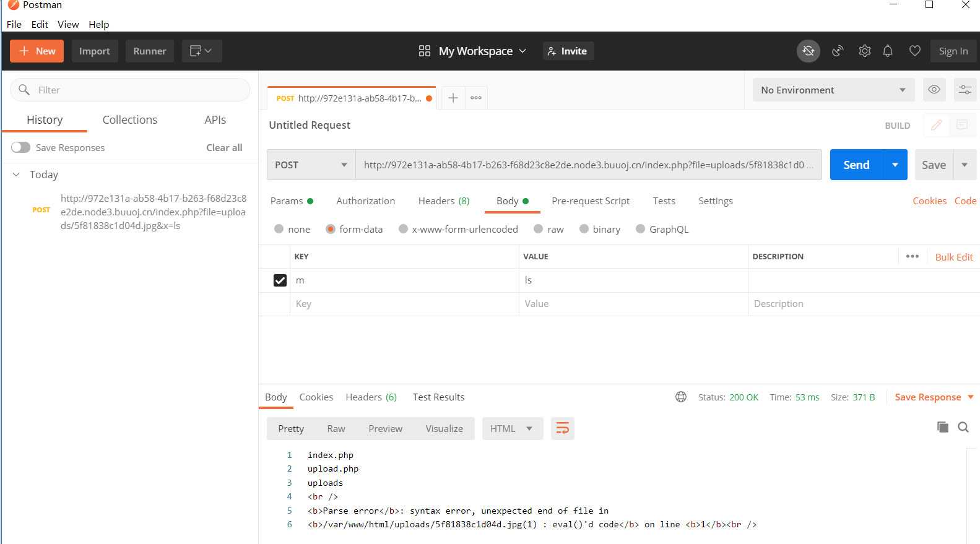Click the Sign In button
The height and width of the screenshot is (544, 980).
pos(953,51)
